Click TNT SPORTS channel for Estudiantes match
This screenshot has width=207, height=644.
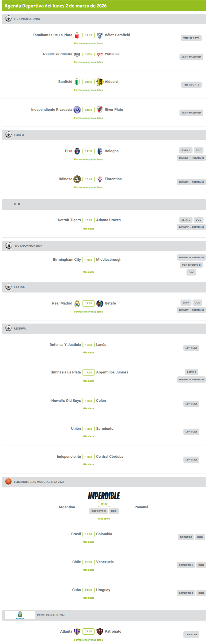click(x=191, y=38)
